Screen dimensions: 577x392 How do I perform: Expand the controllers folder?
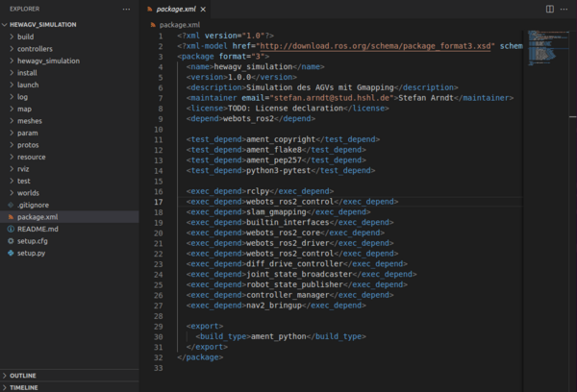coord(10,48)
